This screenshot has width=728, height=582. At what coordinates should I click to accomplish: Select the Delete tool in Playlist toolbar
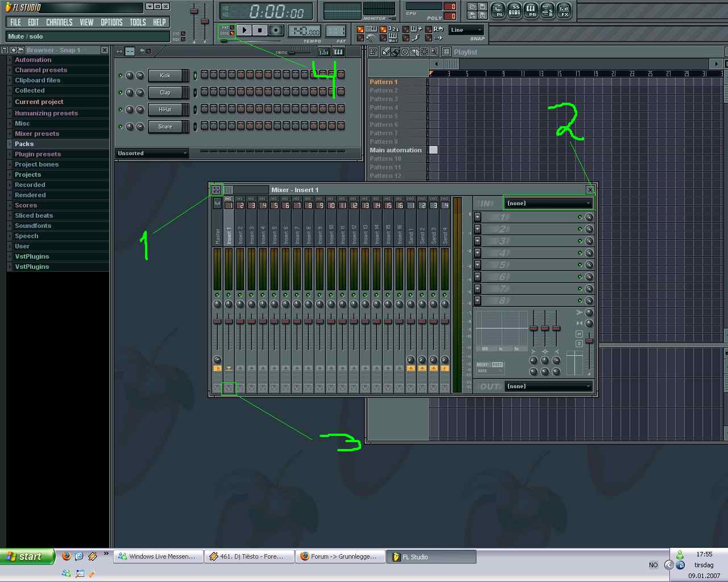click(405, 52)
